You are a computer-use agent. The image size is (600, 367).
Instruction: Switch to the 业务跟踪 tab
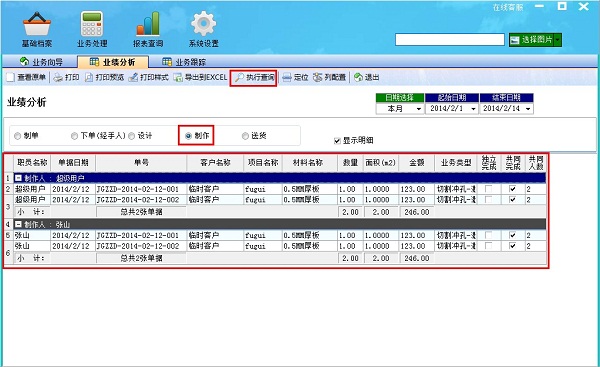(x=184, y=62)
